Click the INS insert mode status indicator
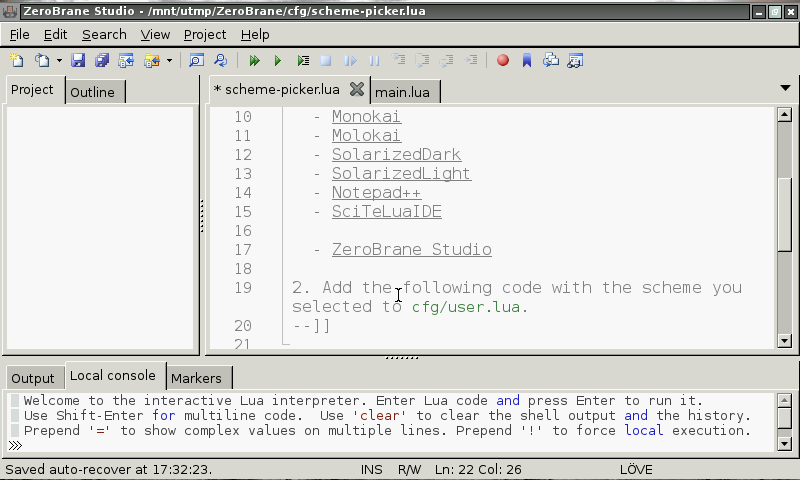Image resolution: width=800 pixels, height=480 pixels. (371, 469)
